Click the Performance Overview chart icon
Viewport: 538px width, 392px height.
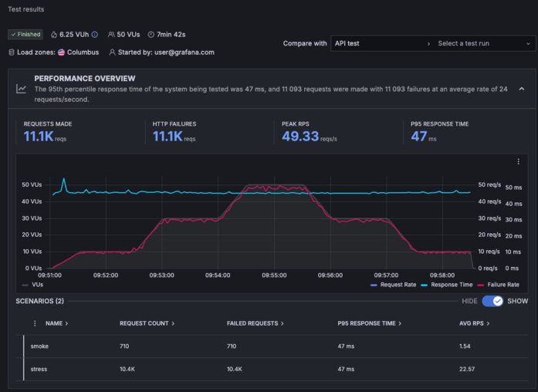(x=22, y=89)
